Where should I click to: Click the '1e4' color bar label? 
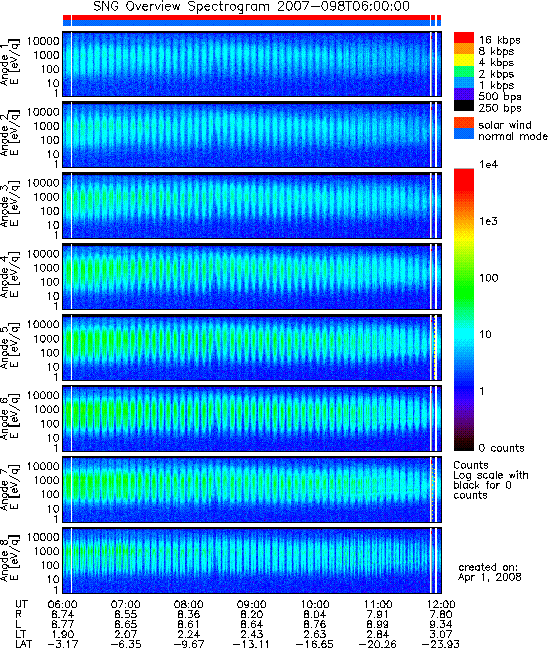click(489, 164)
